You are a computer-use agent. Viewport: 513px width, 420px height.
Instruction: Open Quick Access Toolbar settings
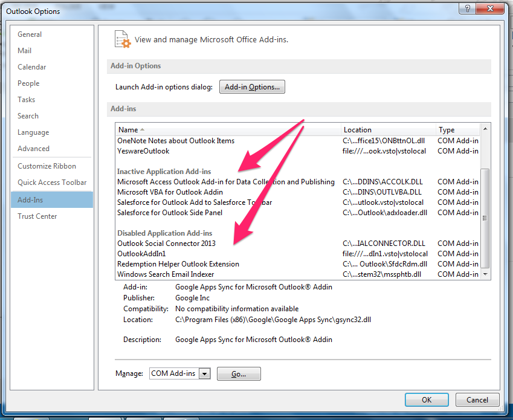click(52, 183)
